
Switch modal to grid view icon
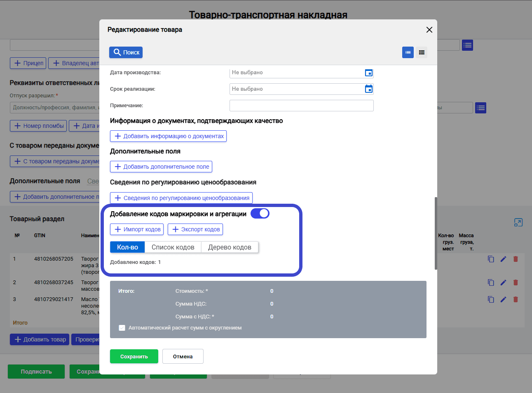(x=422, y=52)
